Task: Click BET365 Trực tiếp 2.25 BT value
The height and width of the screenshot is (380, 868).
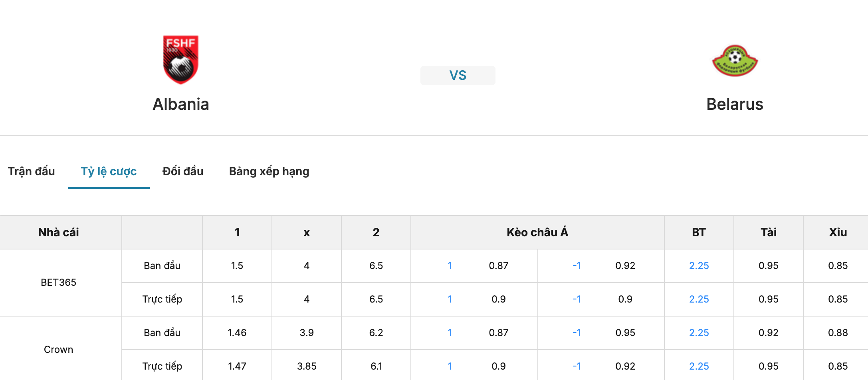Action: click(699, 299)
